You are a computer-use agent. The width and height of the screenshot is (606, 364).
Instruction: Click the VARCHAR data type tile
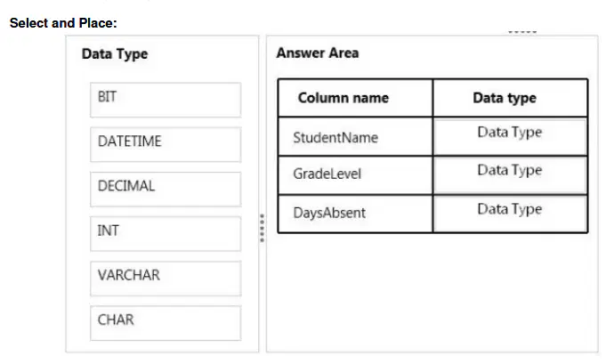coord(166,279)
